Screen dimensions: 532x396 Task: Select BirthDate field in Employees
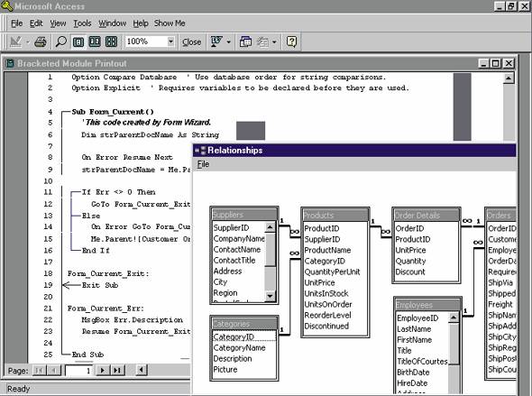point(413,373)
